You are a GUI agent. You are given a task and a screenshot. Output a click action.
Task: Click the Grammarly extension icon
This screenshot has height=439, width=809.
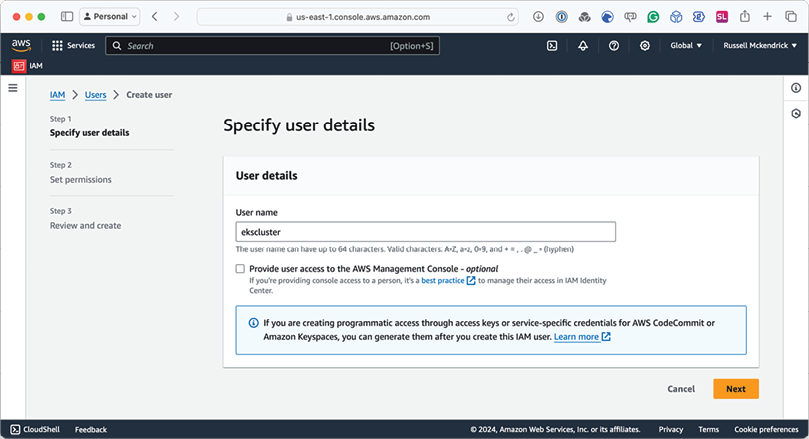653,17
